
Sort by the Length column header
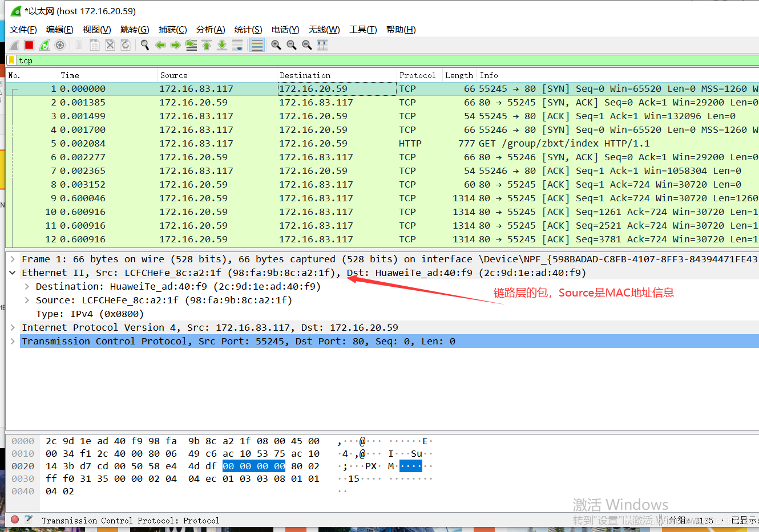pos(459,75)
